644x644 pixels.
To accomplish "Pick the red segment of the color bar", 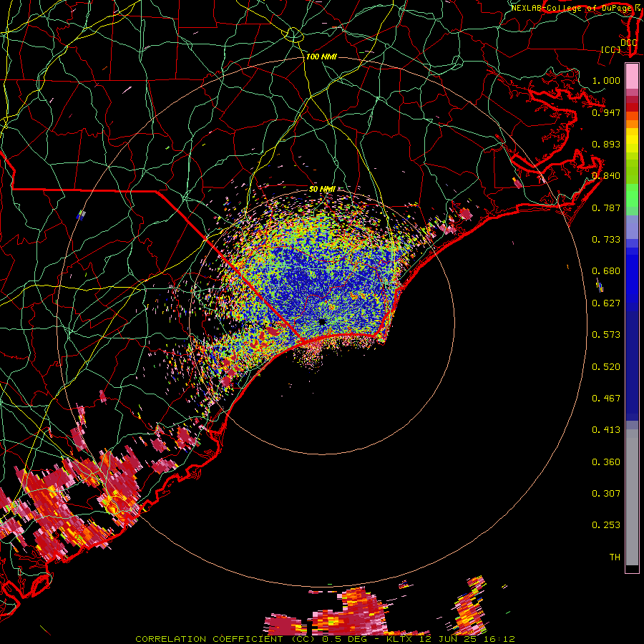I will 632,107.
